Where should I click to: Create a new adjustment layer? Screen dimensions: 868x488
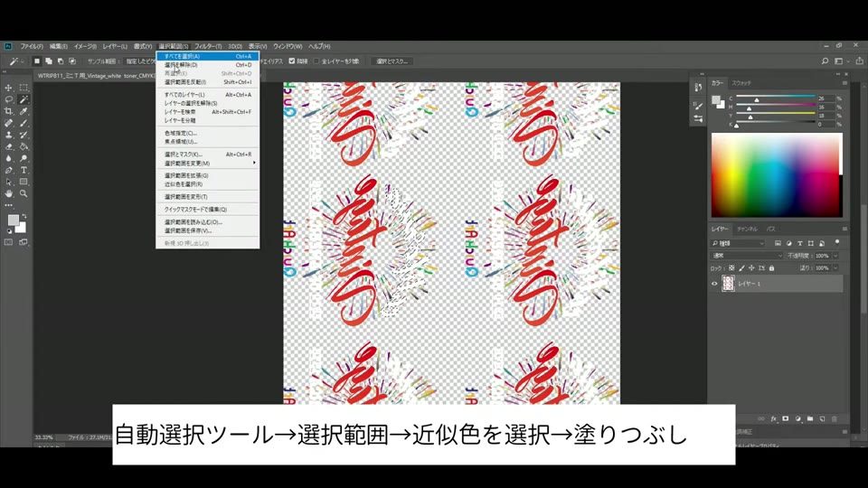coord(797,418)
